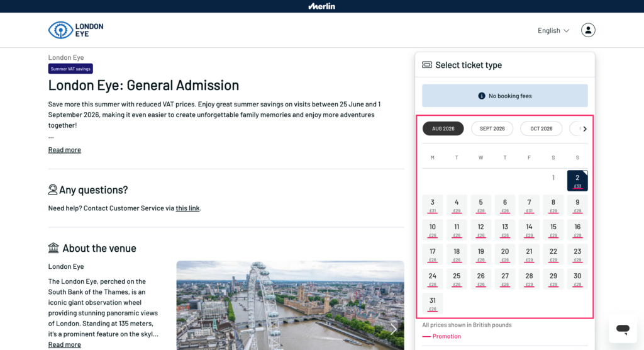Choose August 18 date
The height and width of the screenshot is (350, 644).
(457, 254)
